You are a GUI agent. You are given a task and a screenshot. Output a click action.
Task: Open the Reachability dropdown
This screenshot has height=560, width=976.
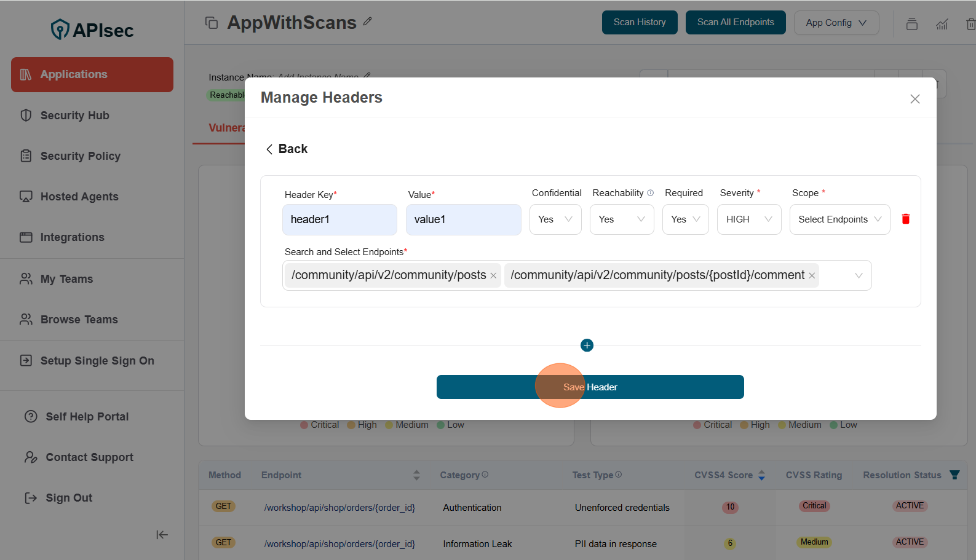pyautogui.click(x=621, y=219)
